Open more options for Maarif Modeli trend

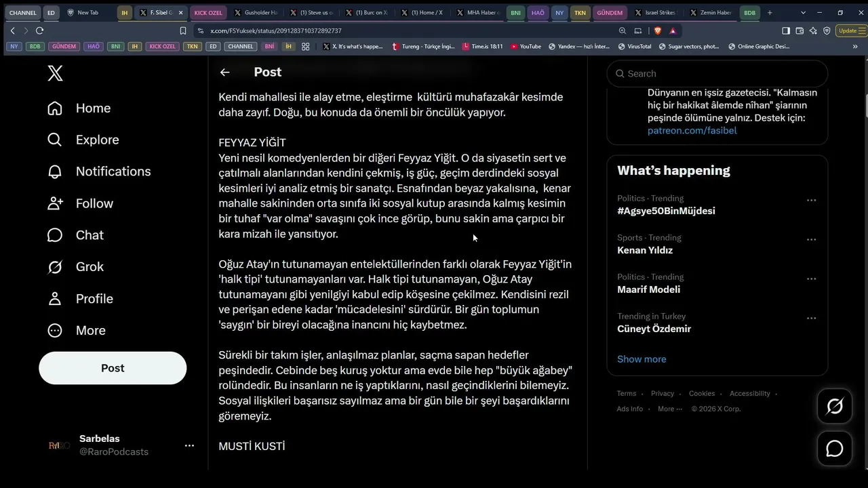[x=811, y=279]
